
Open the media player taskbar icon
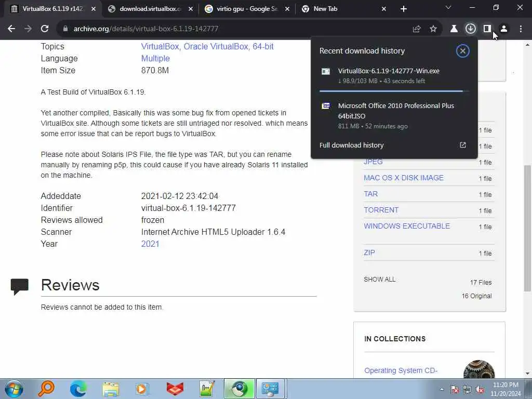coord(142,389)
